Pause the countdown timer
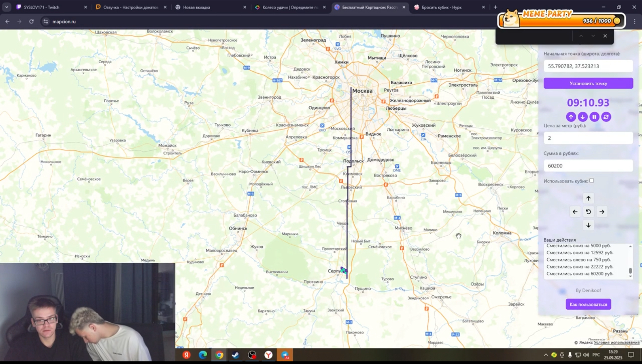Image resolution: width=642 pixels, height=364 pixels. (x=594, y=117)
